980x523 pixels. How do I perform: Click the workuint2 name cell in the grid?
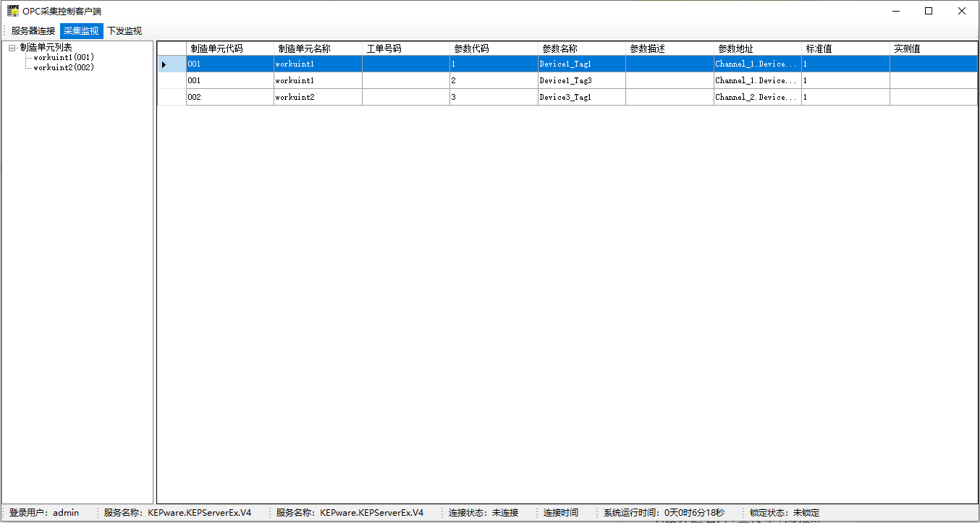(x=318, y=97)
